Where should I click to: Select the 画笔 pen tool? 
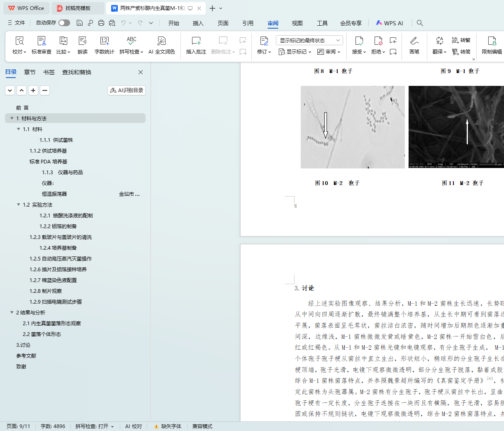click(x=414, y=41)
